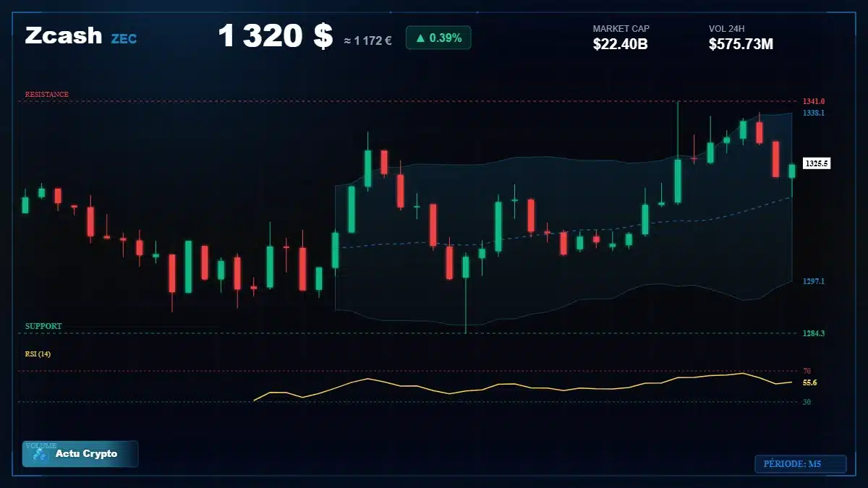The width and height of the screenshot is (868, 488).
Task: Click the 1297.1 lower band value
Action: pos(814,281)
